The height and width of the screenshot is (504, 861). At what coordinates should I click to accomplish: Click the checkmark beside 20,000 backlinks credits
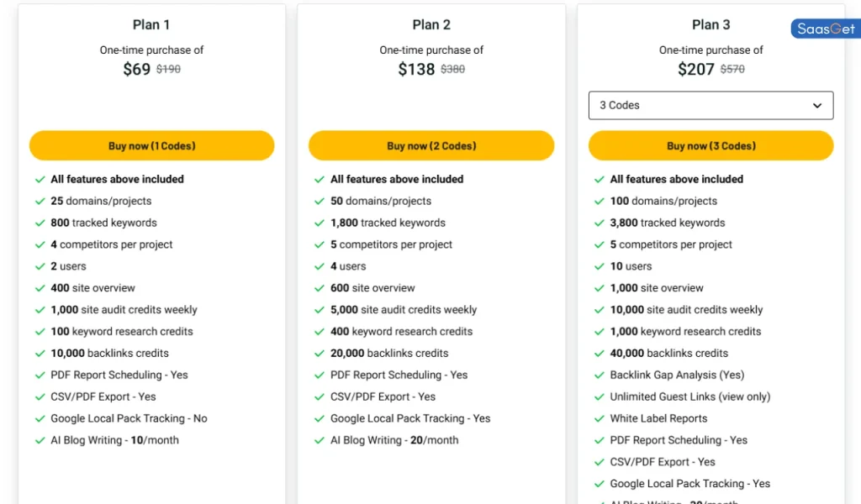(x=320, y=353)
